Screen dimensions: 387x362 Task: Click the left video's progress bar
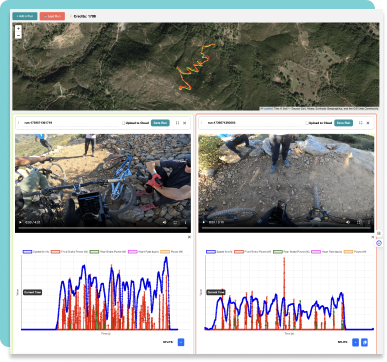pyautogui.click(x=103, y=228)
